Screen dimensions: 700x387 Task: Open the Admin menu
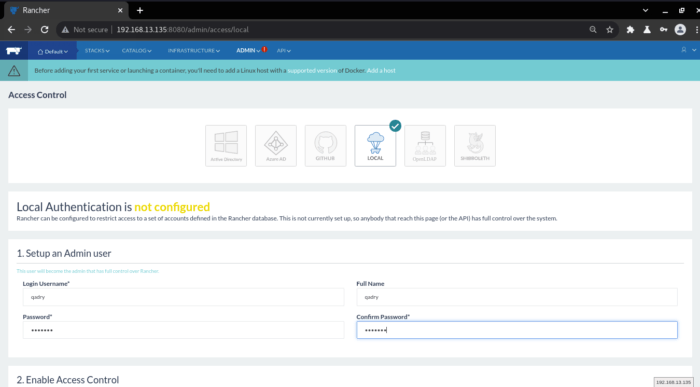248,50
